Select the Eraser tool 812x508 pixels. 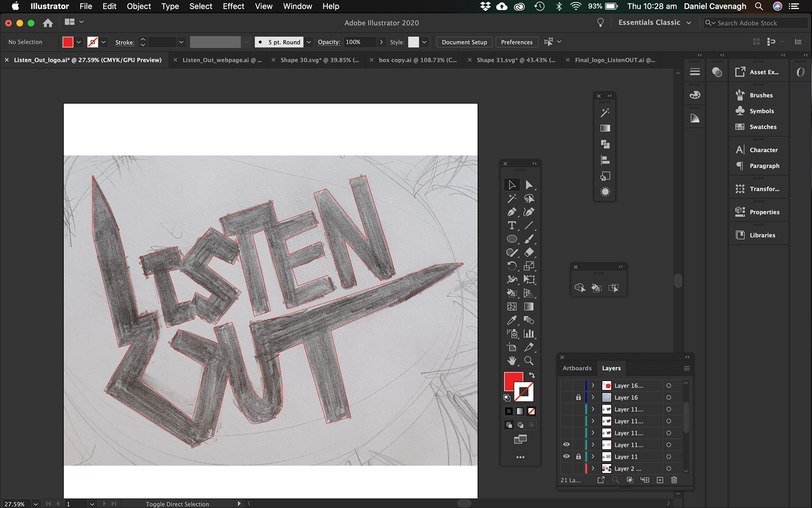[529, 253]
